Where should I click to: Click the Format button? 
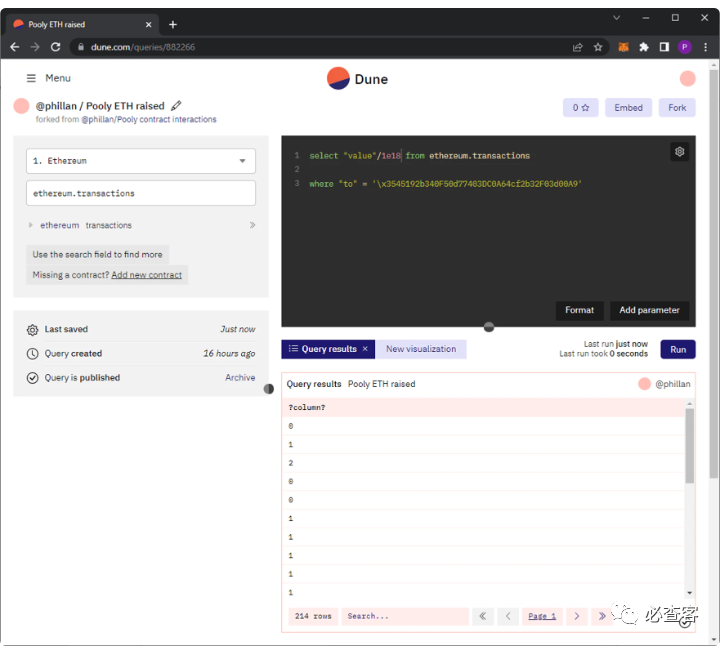coord(579,310)
